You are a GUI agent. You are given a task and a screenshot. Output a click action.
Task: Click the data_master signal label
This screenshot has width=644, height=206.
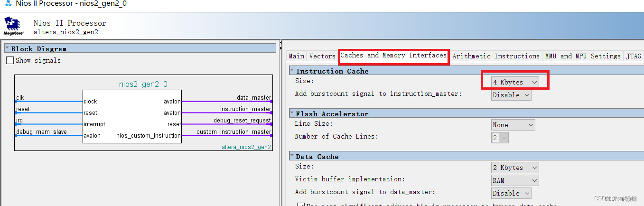254,98
